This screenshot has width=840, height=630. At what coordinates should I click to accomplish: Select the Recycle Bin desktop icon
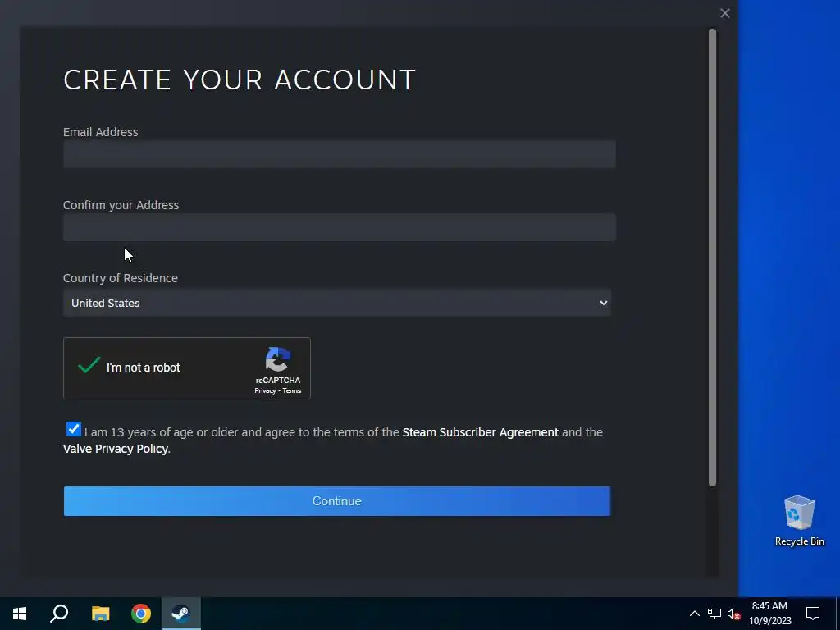[799, 521]
